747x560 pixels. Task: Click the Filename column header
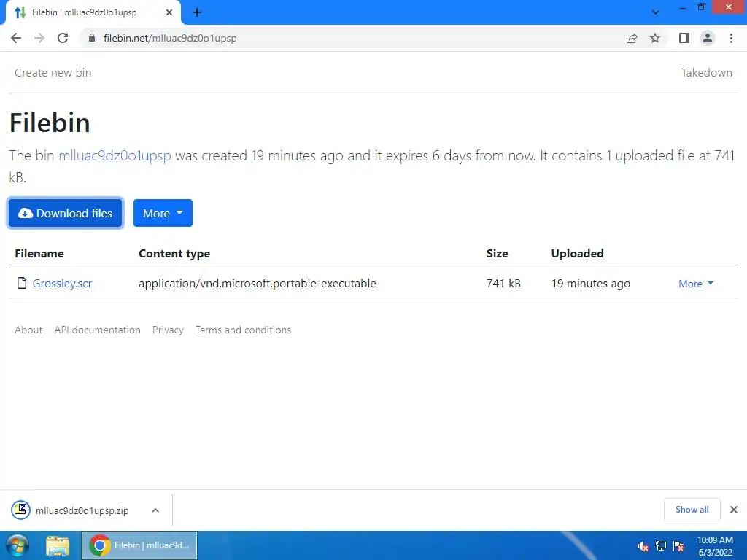[39, 253]
